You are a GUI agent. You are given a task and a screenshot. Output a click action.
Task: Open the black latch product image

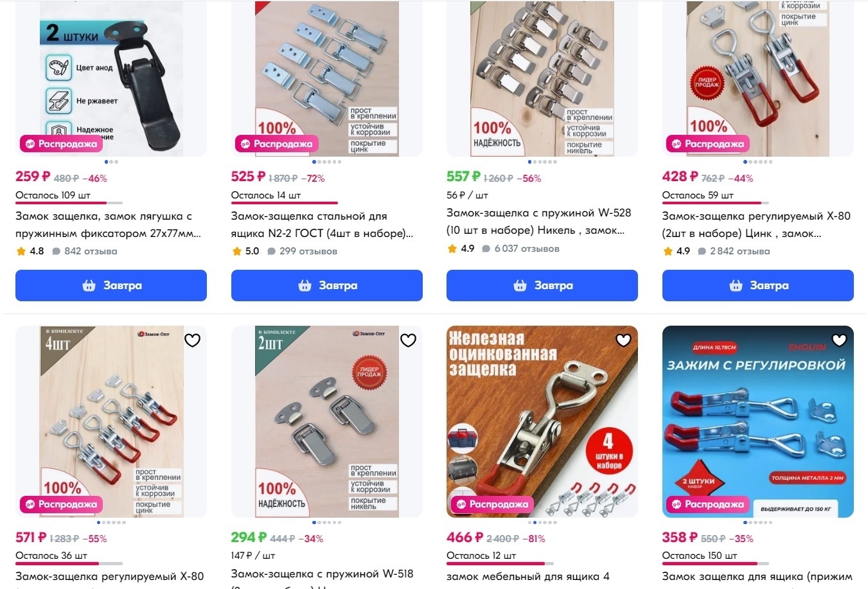[x=111, y=78]
